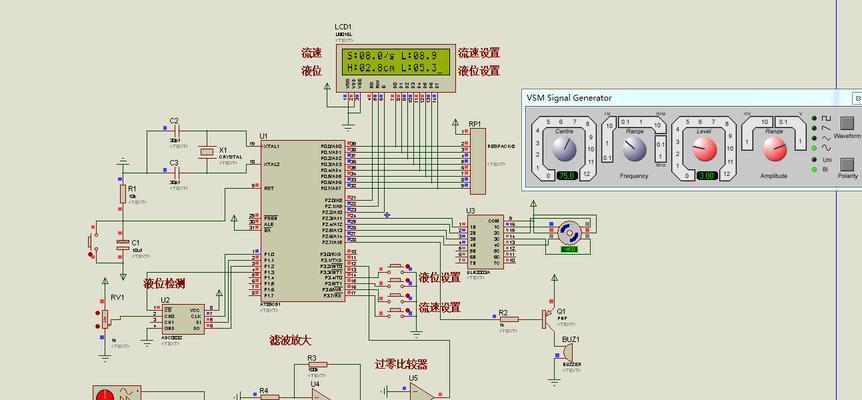Select the X1 crystal component
862x400 pixels.
[x=207, y=152]
